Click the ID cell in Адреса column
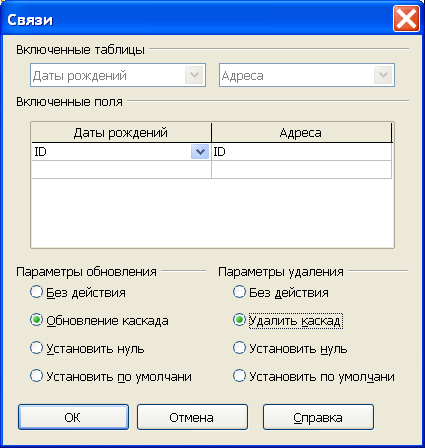Viewport: 425px width, 448px height. tap(301, 152)
